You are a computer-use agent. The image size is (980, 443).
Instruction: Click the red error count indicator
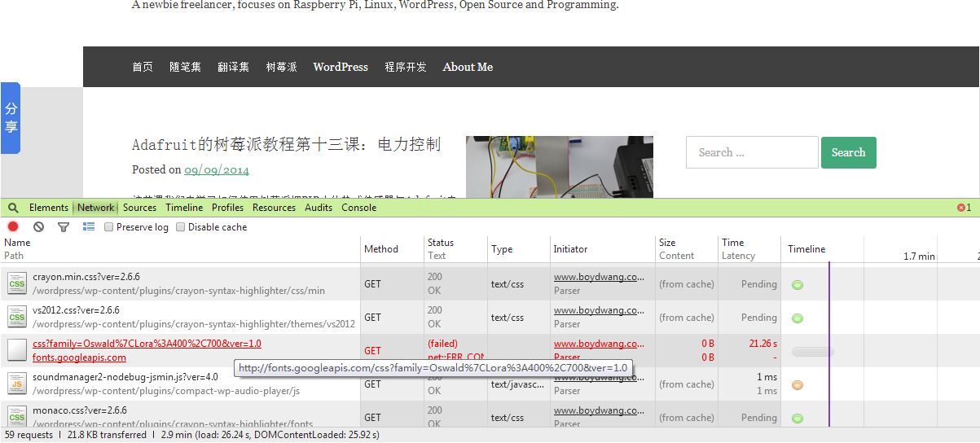(x=964, y=208)
